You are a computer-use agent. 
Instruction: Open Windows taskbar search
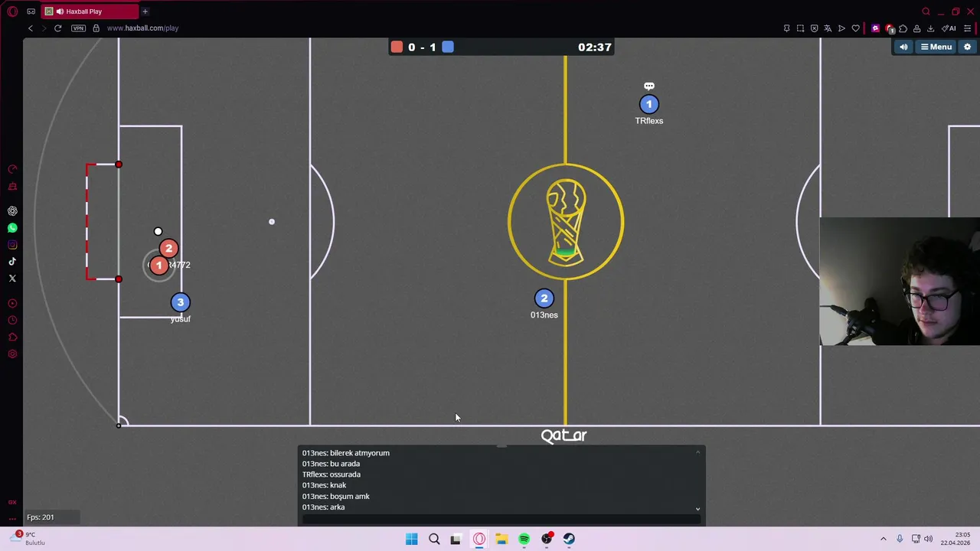click(x=434, y=539)
